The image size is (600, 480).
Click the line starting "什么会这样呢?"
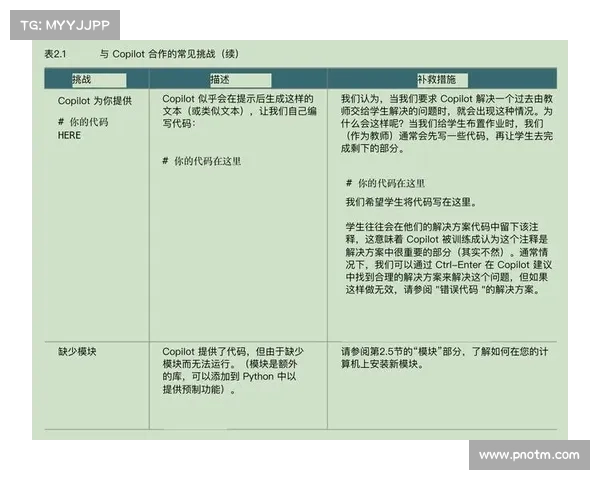coord(442,124)
